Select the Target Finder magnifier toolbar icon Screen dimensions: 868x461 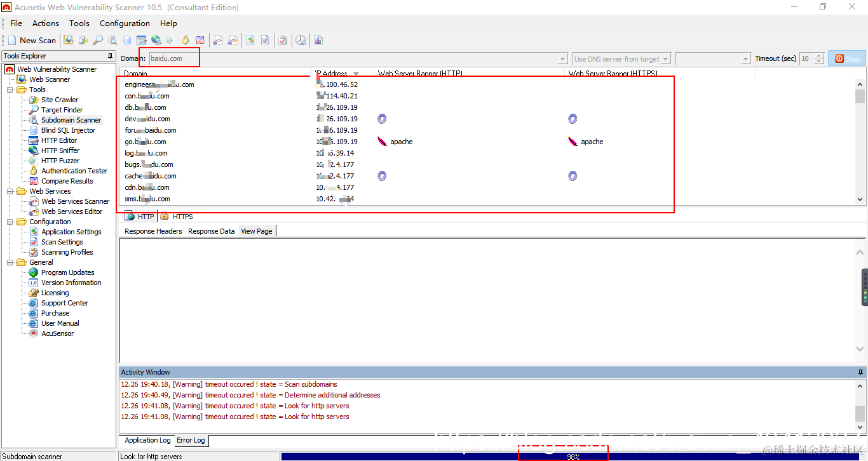coord(98,40)
